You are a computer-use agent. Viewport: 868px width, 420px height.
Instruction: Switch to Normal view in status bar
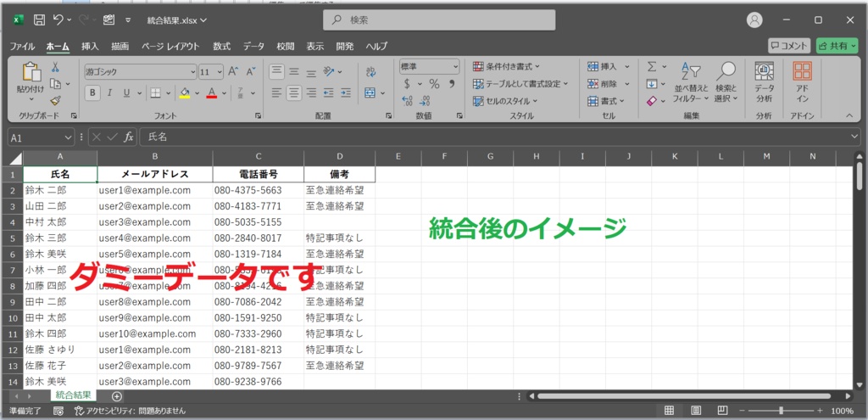click(669, 412)
